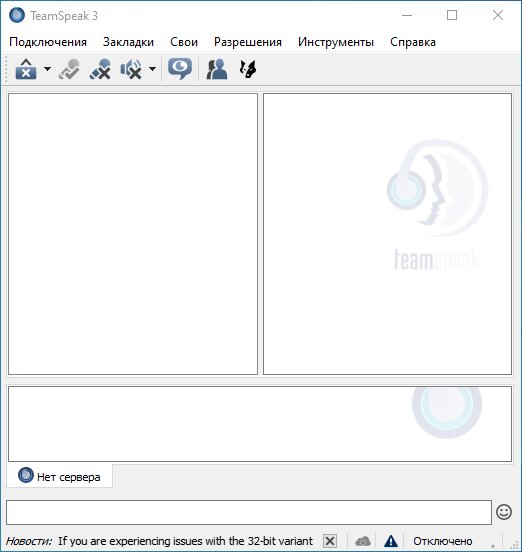522x552 pixels.
Task: Open the Закладки menu
Action: [x=128, y=42]
